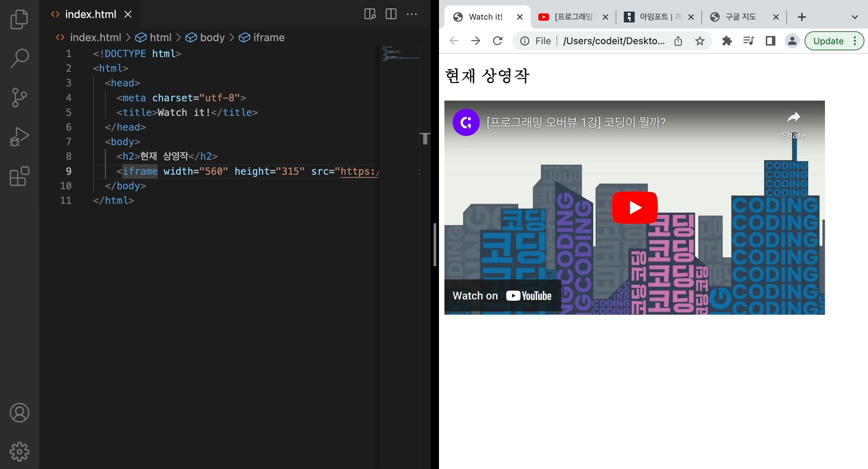Click the https src link on line 9
Screen dimensions: 868x469
point(360,171)
